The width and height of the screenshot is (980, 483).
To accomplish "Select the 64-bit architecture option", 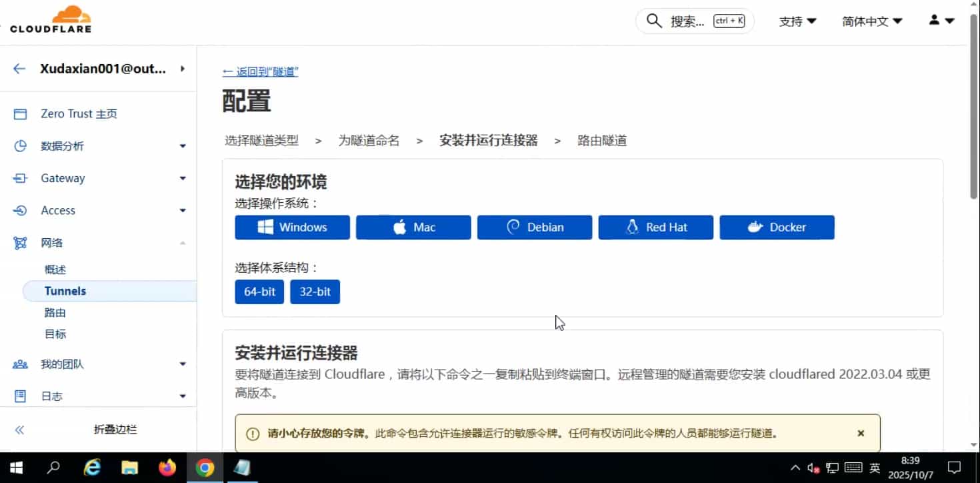I will click(259, 292).
